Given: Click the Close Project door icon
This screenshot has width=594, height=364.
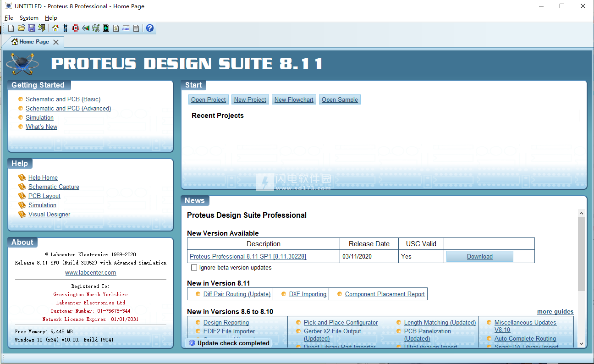Looking at the screenshot, I should (x=42, y=28).
